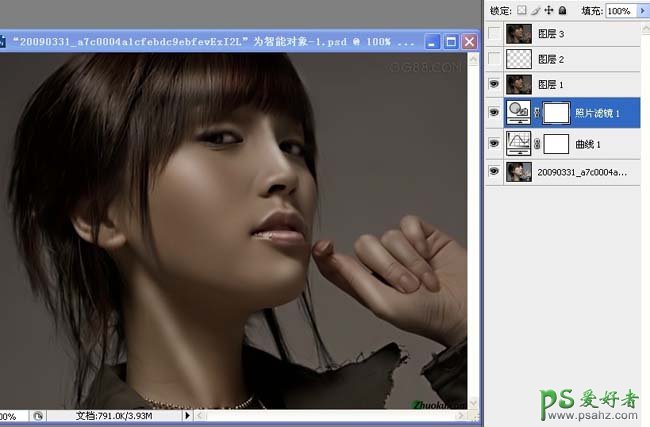Screen dimensions: 650x427
Task: Open the 填充 fill percentage dropdown arrow
Action: point(641,9)
